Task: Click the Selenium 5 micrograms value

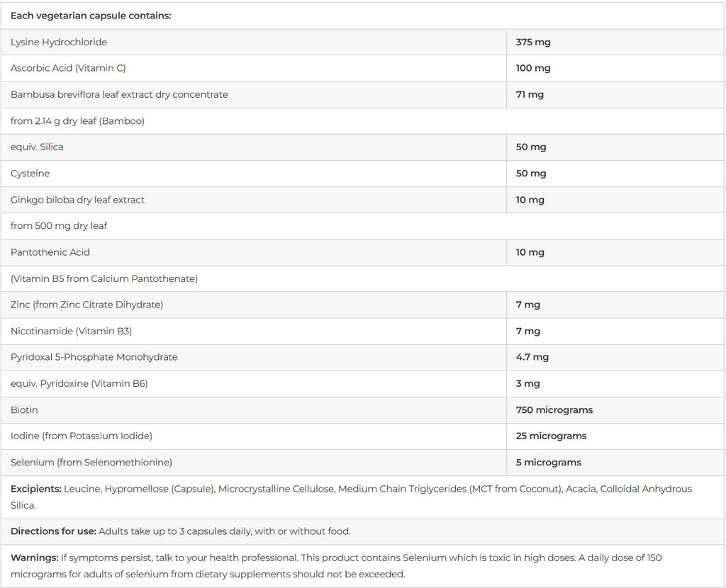Action: click(x=549, y=462)
